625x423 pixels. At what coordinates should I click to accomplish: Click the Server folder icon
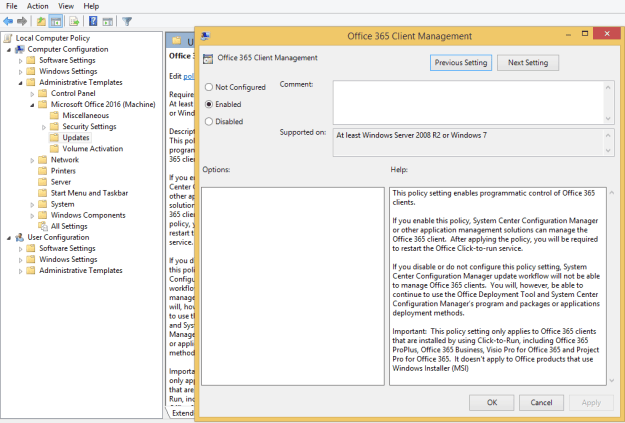click(x=43, y=182)
